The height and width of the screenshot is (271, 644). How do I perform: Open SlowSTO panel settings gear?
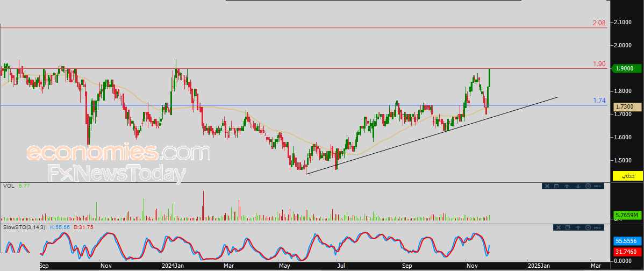(x=588, y=227)
